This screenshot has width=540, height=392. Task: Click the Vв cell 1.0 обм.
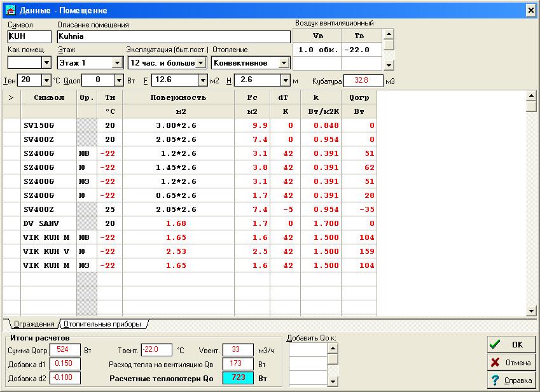(317, 50)
